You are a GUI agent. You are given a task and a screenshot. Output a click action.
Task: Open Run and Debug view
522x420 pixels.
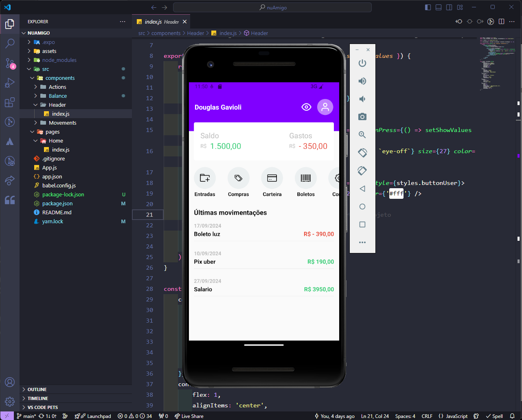click(10, 83)
